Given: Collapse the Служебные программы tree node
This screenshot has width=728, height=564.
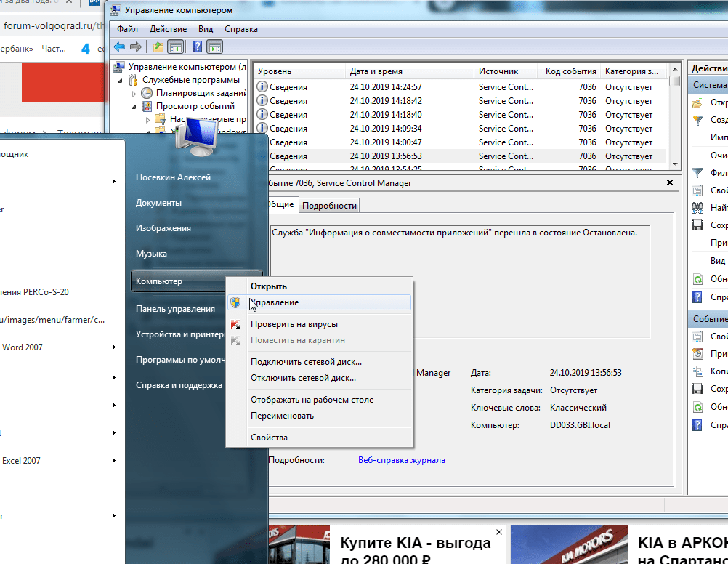Looking at the screenshot, I should click(x=121, y=80).
